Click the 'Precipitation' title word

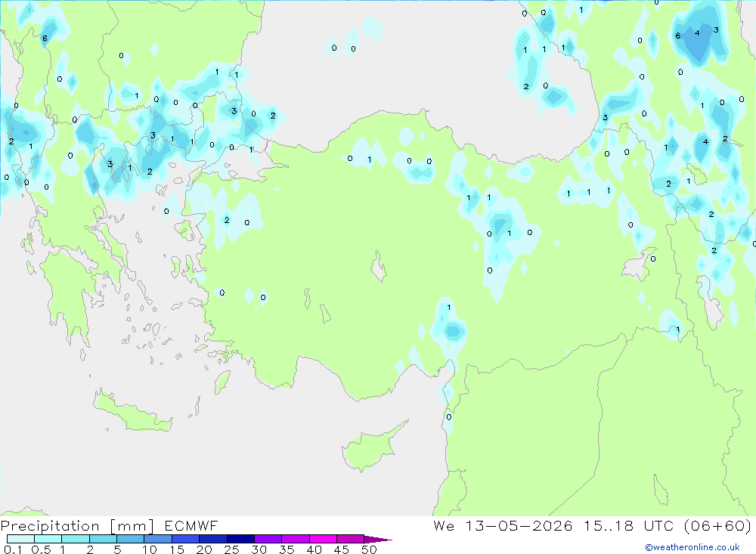50,526
